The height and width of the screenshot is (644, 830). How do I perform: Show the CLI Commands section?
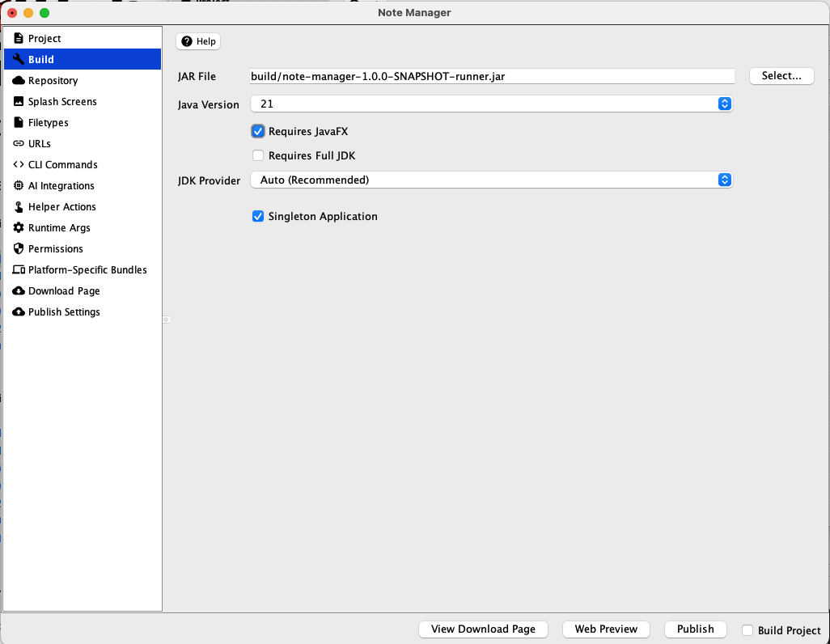pos(83,165)
